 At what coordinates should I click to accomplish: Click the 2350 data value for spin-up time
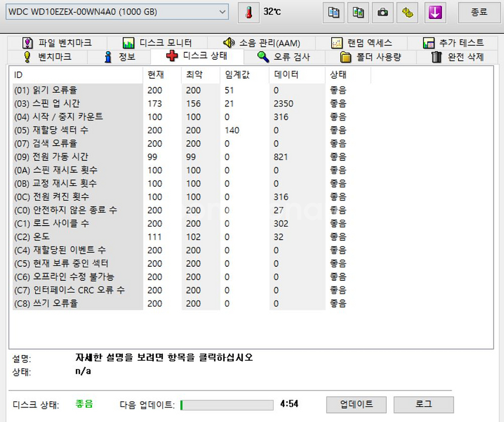(283, 104)
